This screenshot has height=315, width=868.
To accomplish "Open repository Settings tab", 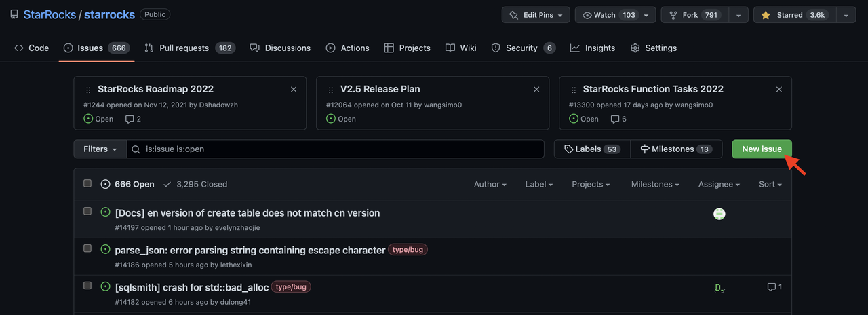I will (654, 48).
